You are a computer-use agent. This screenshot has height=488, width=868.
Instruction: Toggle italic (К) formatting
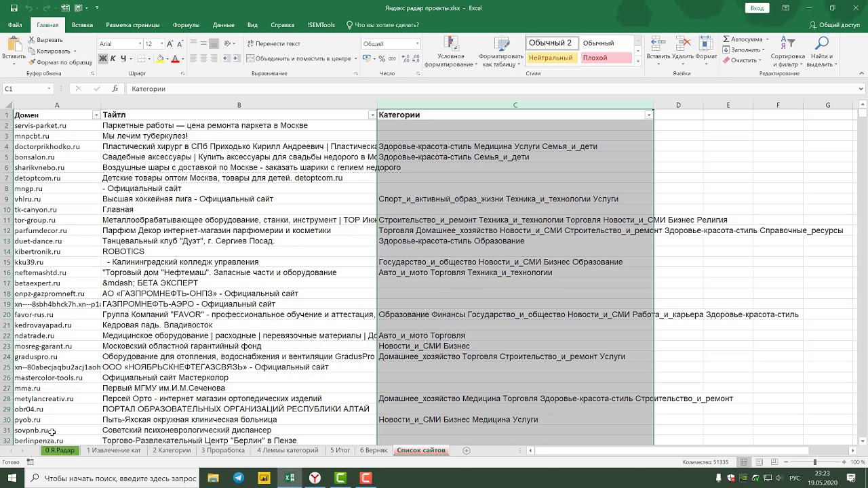[113, 59]
